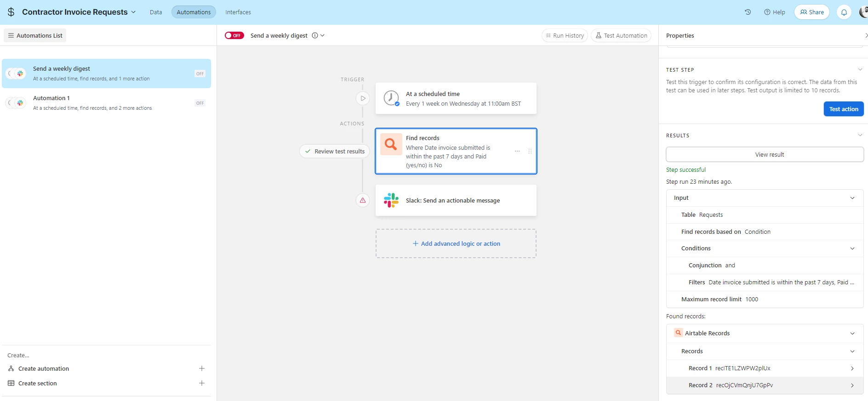Collapse the RESULTS section
The image size is (868, 401).
[x=860, y=135]
